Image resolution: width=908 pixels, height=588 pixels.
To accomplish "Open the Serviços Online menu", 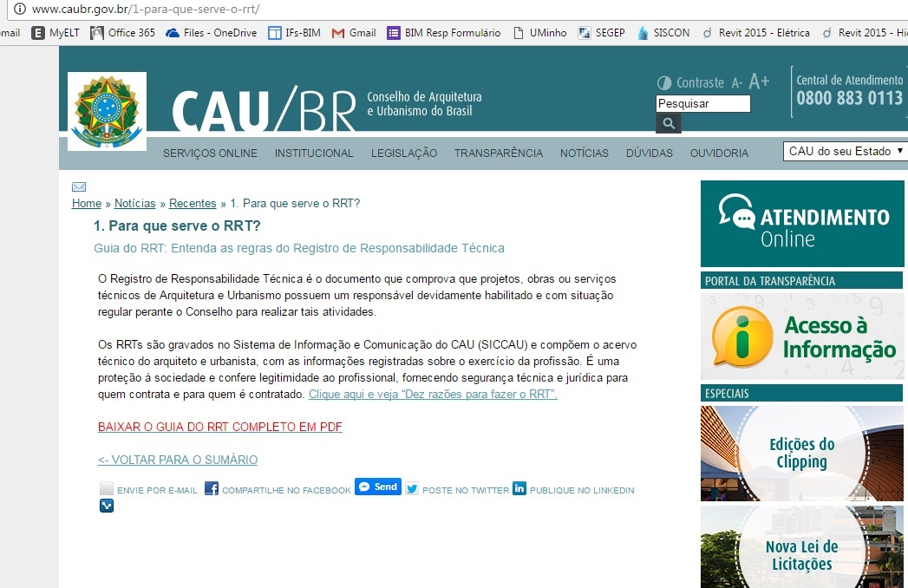I will [210, 153].
